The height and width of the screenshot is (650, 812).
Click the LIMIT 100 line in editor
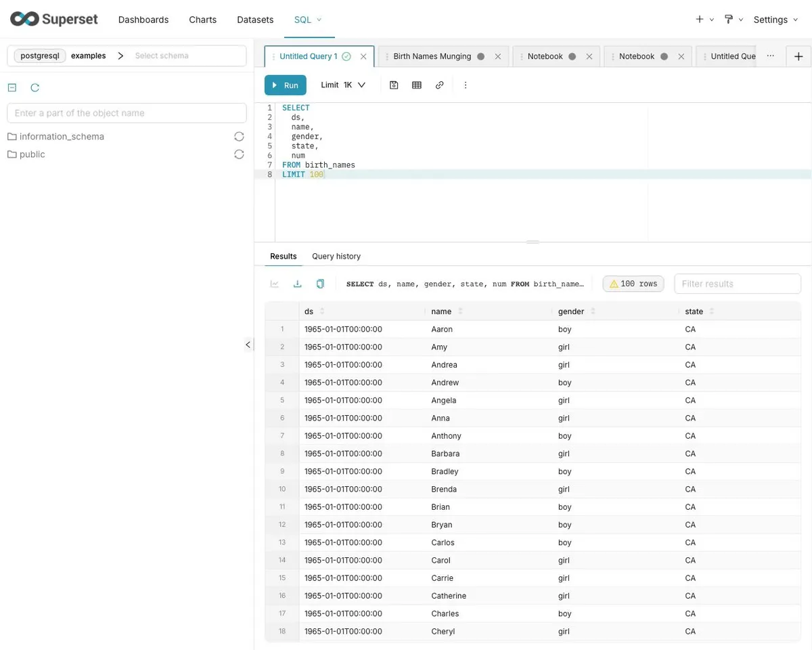click(x=303, y=175)
